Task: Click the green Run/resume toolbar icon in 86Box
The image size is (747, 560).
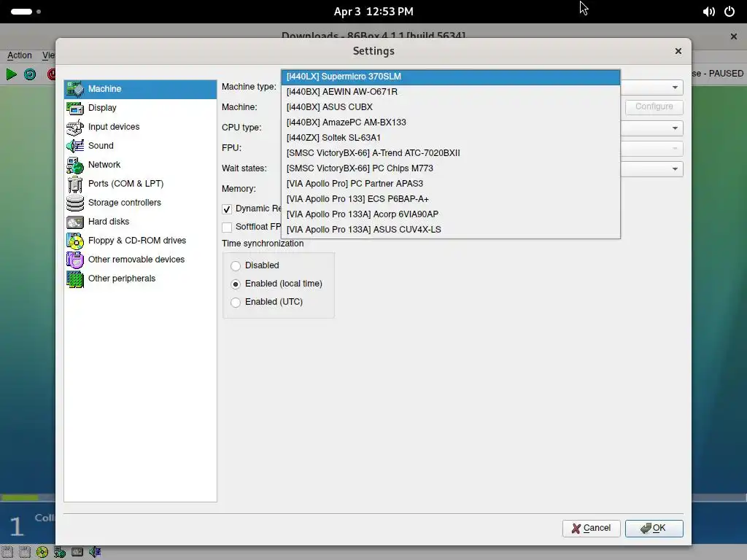Action: click(12, 74)
